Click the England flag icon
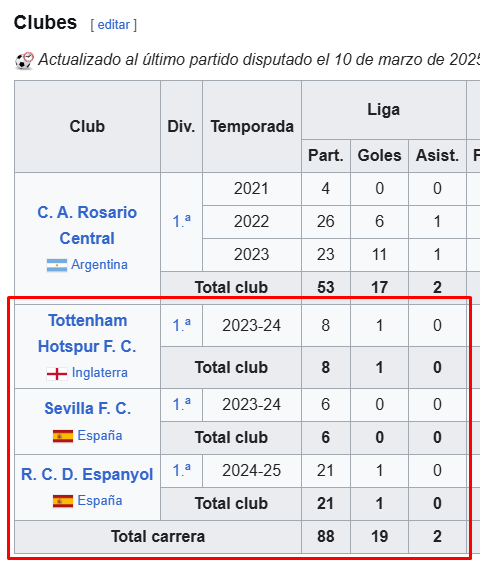The height and width of the screenshot is (570, 480). coord(57,373)
